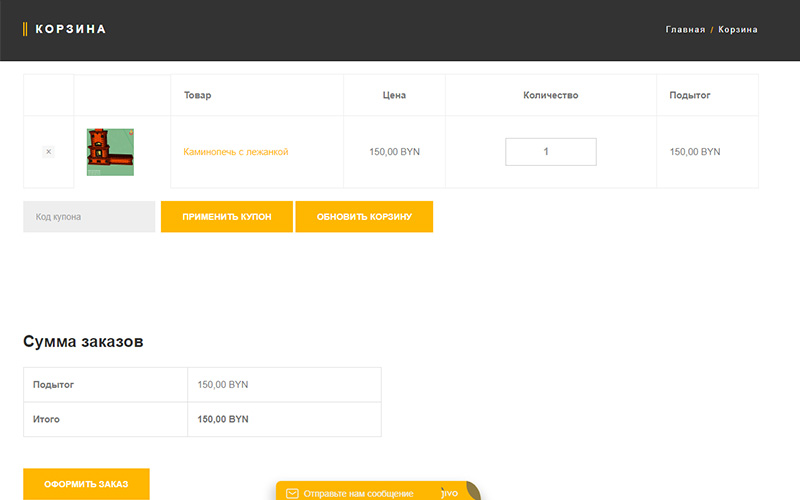Click the Сумма заказов heading

pos(83,341)
